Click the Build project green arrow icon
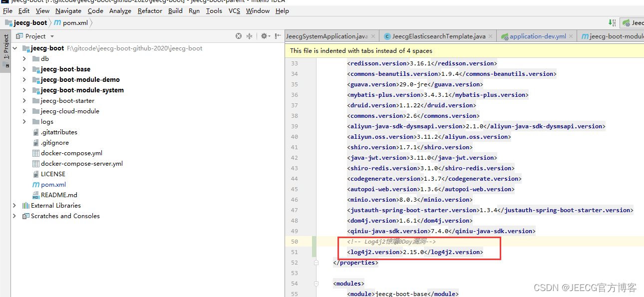This screenshot has width=644, height=297. click(612, 22)
